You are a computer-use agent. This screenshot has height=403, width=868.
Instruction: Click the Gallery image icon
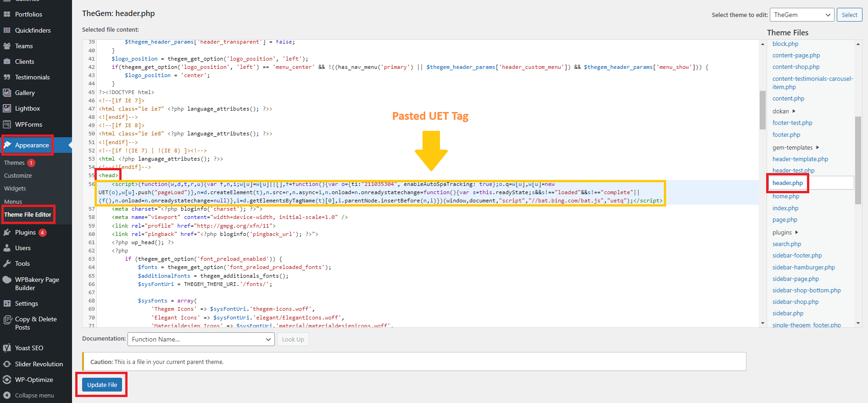pyautogui.click(x=7, y=93)
